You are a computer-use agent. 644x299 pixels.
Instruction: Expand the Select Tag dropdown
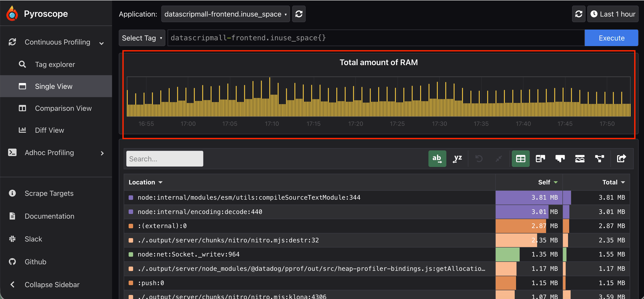pyautogui.click(x=142, y=38)
